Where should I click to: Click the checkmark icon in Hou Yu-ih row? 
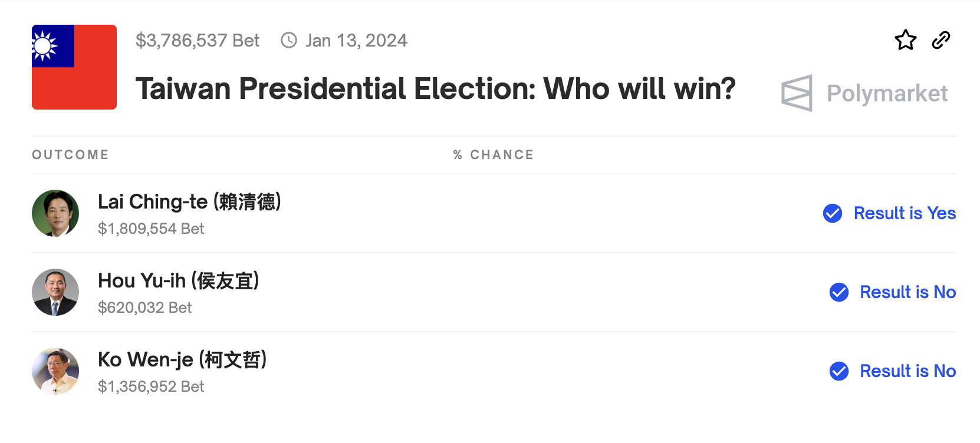839,292
